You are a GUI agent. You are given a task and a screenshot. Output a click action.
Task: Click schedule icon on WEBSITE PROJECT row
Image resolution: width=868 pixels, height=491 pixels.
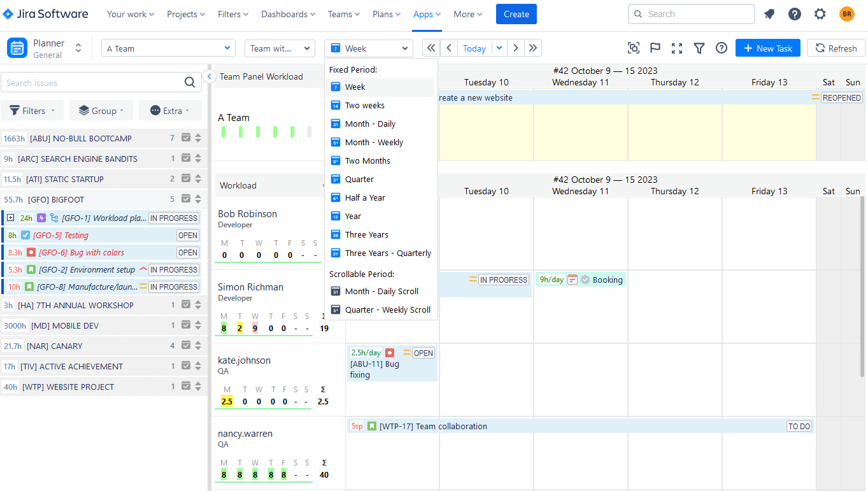tap(186, 387)
